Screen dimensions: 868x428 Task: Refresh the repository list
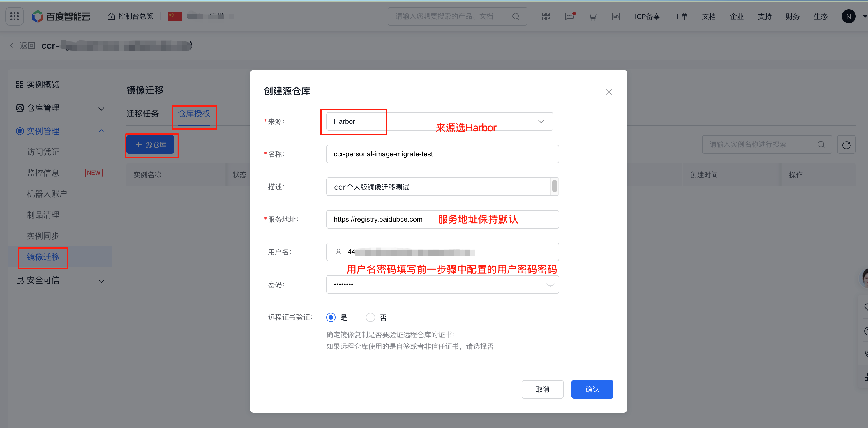pos(846,145)
